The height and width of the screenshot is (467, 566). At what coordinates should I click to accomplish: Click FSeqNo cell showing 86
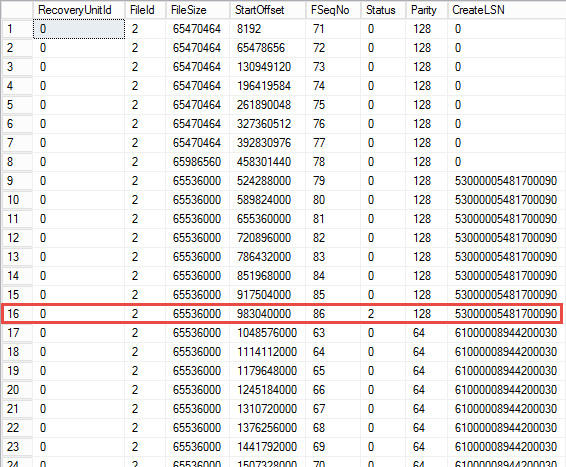click(333, 314)
